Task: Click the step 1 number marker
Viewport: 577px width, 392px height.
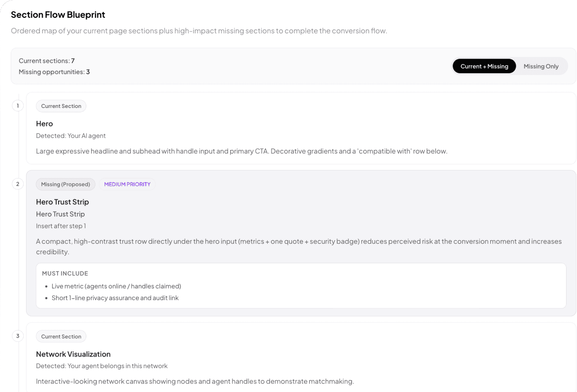Action: [x=18, y=105]
